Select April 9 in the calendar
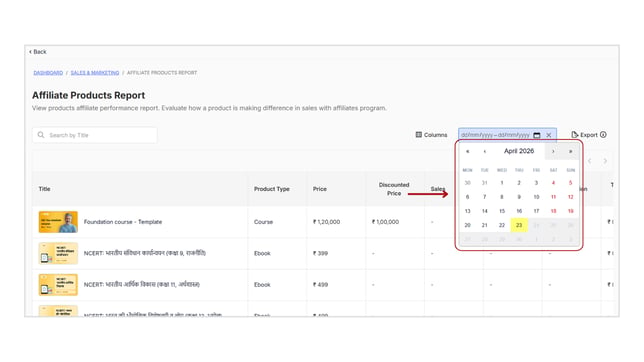Image resolution: width=644 pixels, height=362 pixels. 519,197
